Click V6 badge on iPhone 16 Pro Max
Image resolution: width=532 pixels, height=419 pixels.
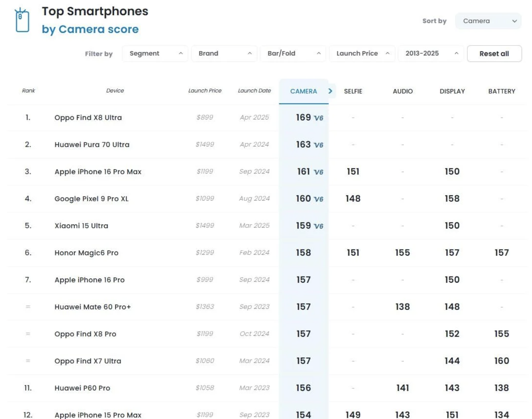(318, 172)
